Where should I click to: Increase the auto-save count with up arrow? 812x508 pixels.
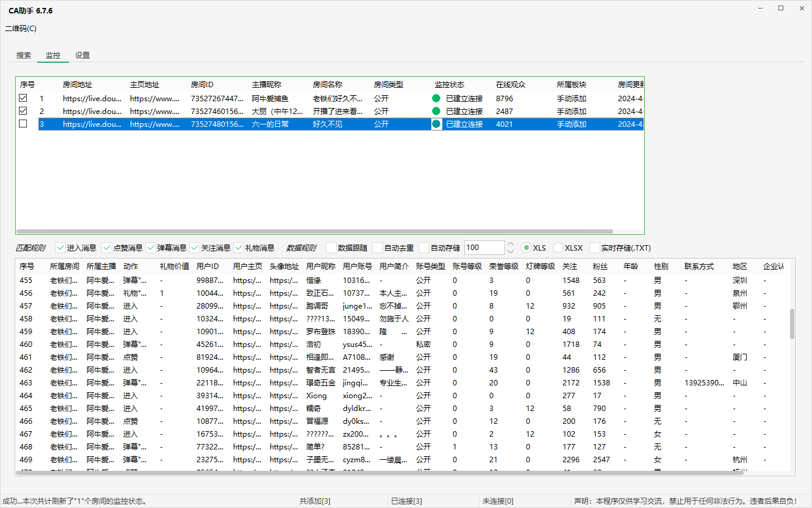coord(511,244)
